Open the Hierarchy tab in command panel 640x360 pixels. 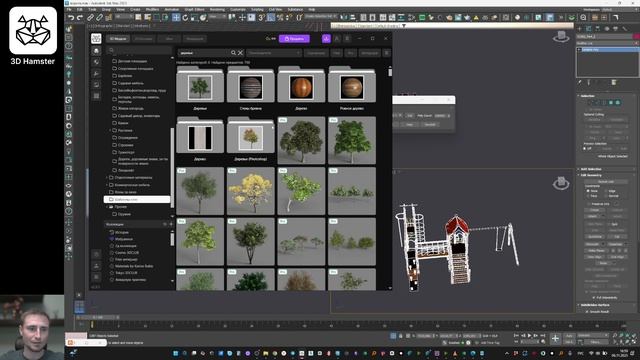598,29
